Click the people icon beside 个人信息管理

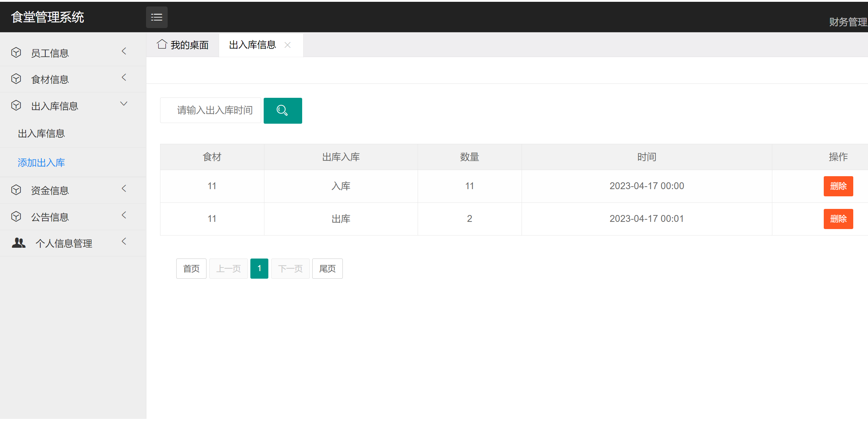(19, 243)
